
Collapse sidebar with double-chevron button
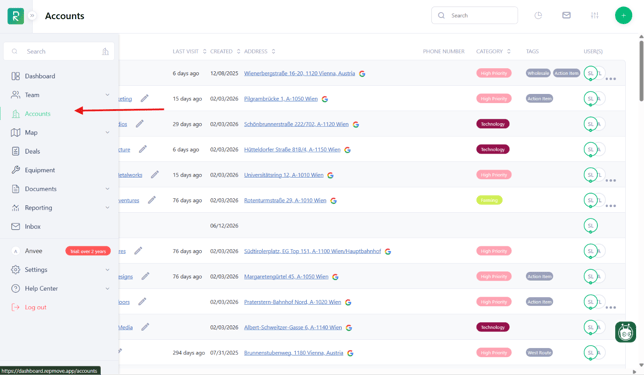pyautogui.click(x=32, y=16)
